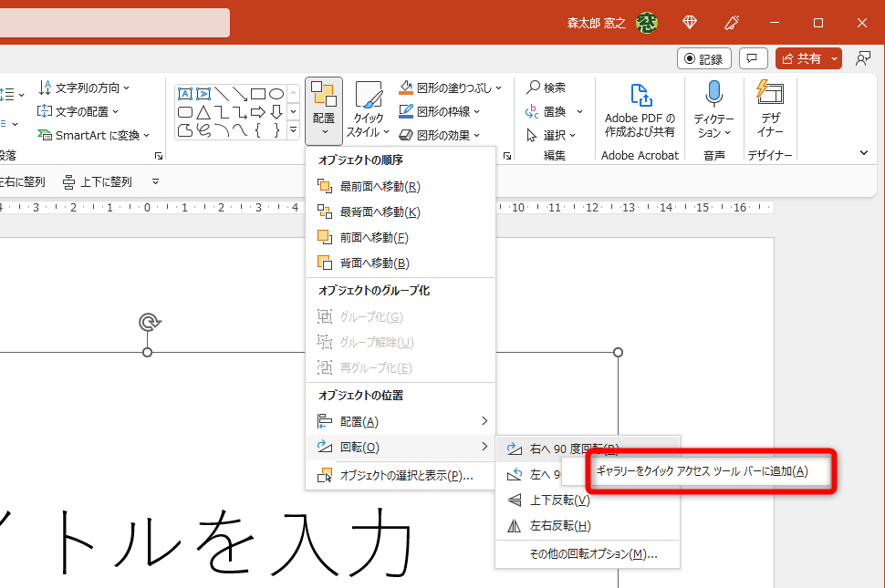
Task: Expand the 置換 dropdown arrow
Action: pyautogui.click(x=579, y=111)
